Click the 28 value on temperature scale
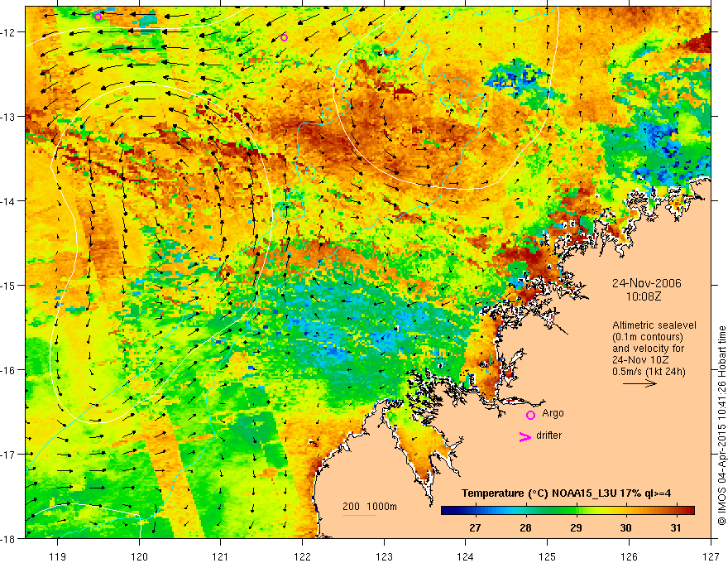This screenshot has width=728, height=563. [x=525, y=527]
